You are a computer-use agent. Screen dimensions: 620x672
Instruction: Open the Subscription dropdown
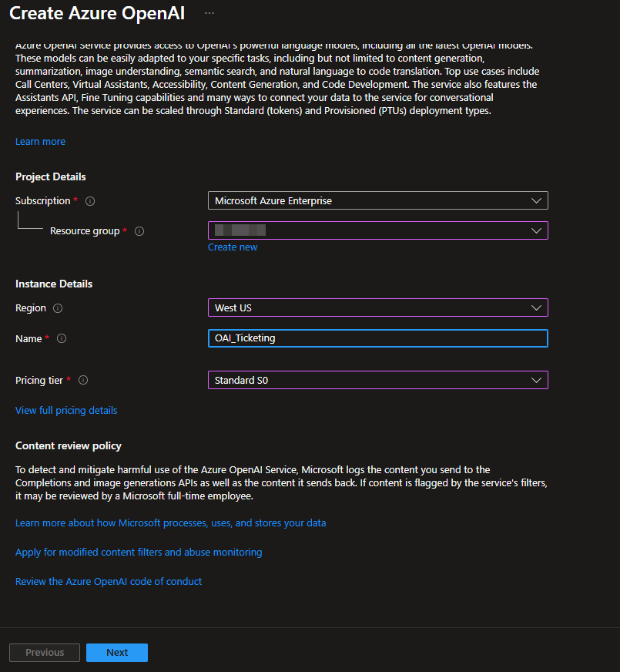pyautogui.click(x=539, y=200)
